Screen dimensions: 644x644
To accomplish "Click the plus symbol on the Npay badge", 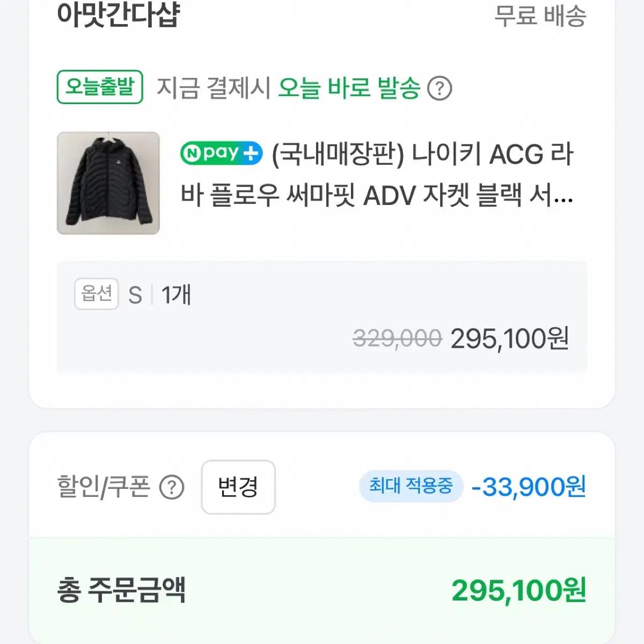I will coord(250,154).
